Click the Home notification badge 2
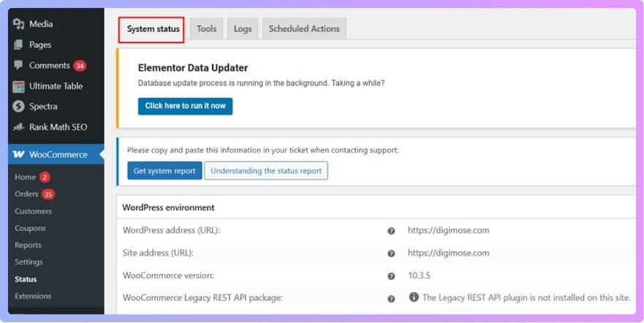The image size is (644, 323). point(45,178)
